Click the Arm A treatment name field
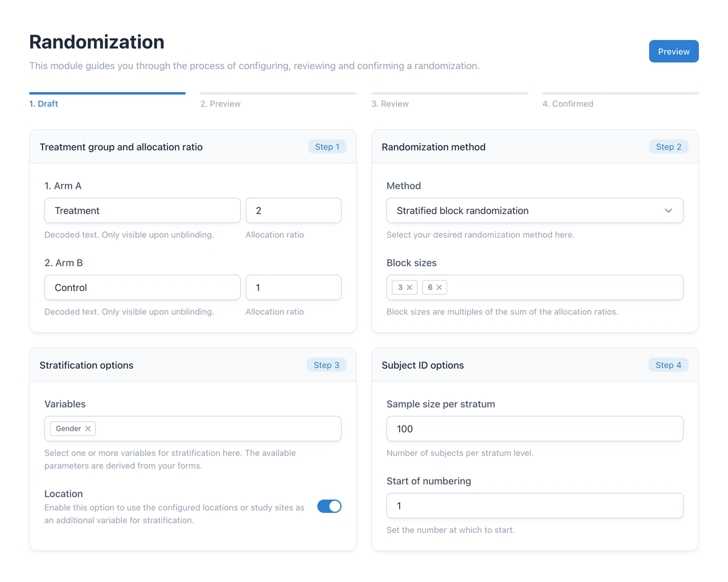 [x=142, y=210]
